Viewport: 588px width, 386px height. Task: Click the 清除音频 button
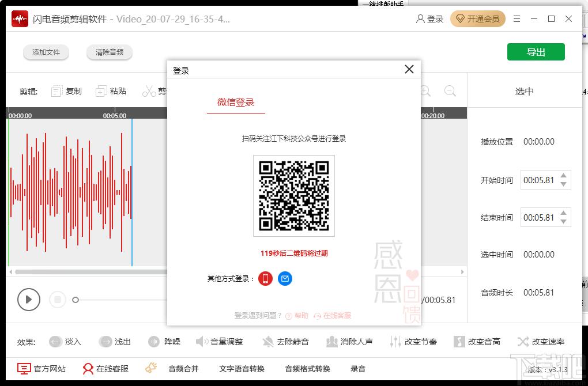(x=109, y=52)
